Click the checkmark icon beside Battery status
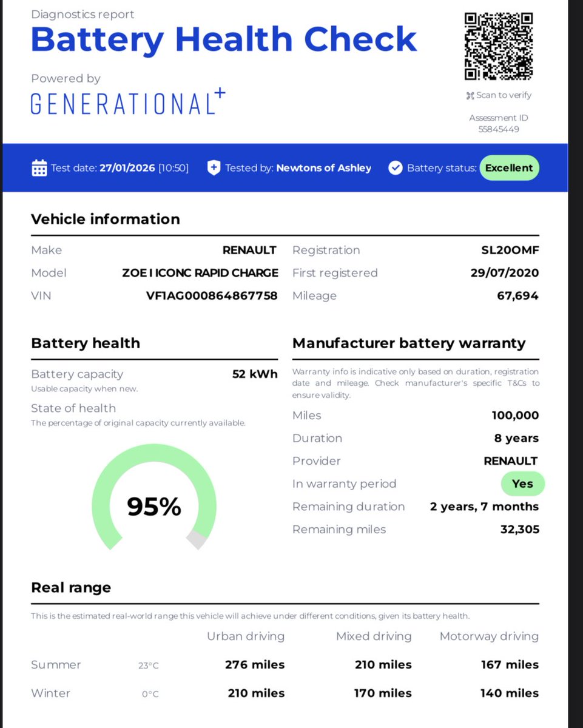This screenshot has height=728, width=583. 395,168
